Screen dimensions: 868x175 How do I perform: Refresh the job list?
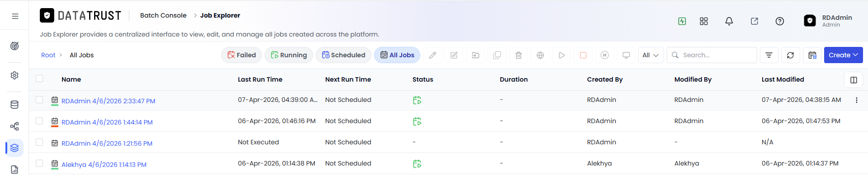[790, 55]
